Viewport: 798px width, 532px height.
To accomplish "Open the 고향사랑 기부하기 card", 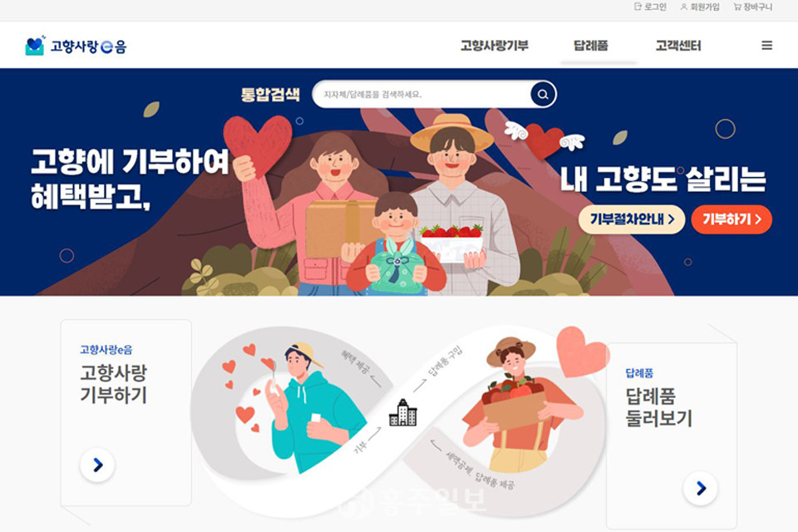I will coord(126,412).
